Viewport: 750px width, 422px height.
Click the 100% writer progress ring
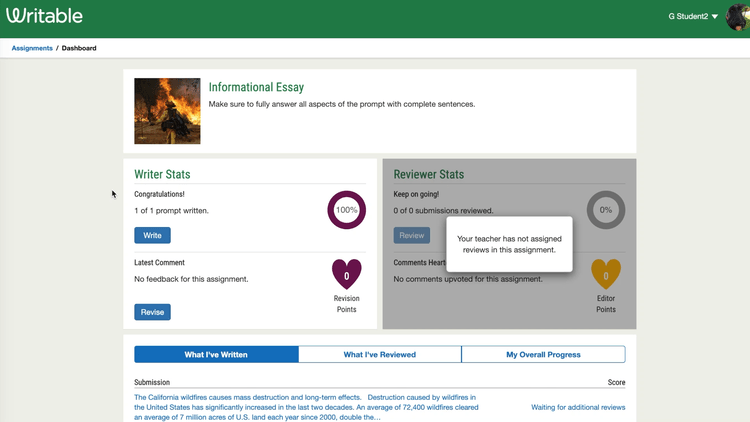pos(346,210)
